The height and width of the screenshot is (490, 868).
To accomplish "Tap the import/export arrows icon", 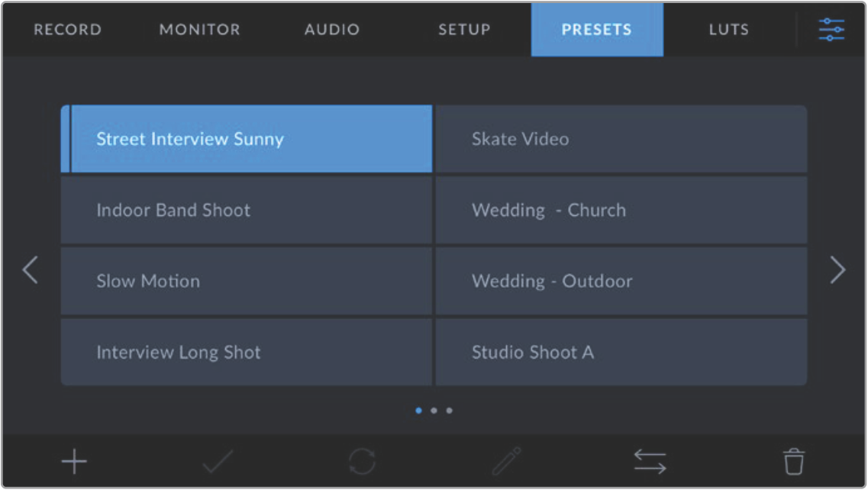I will click(650, 462).
